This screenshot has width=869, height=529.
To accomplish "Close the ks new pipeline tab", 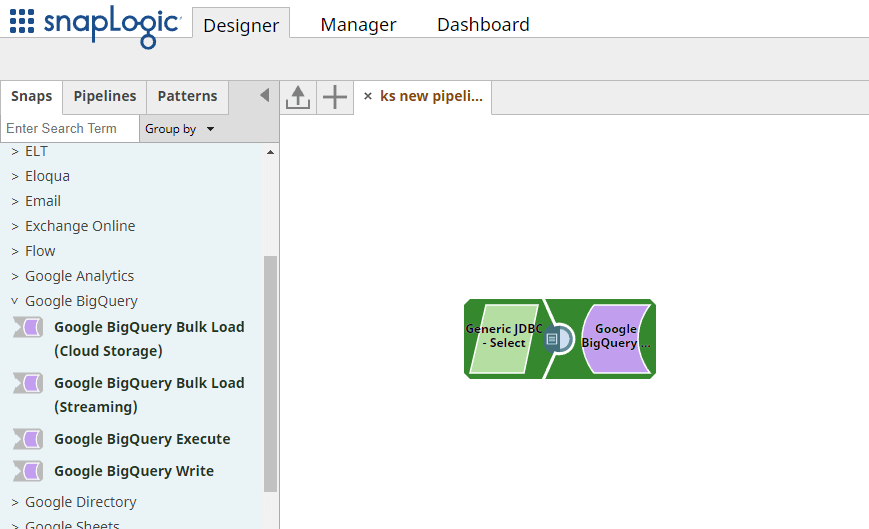I will point(367,97).
